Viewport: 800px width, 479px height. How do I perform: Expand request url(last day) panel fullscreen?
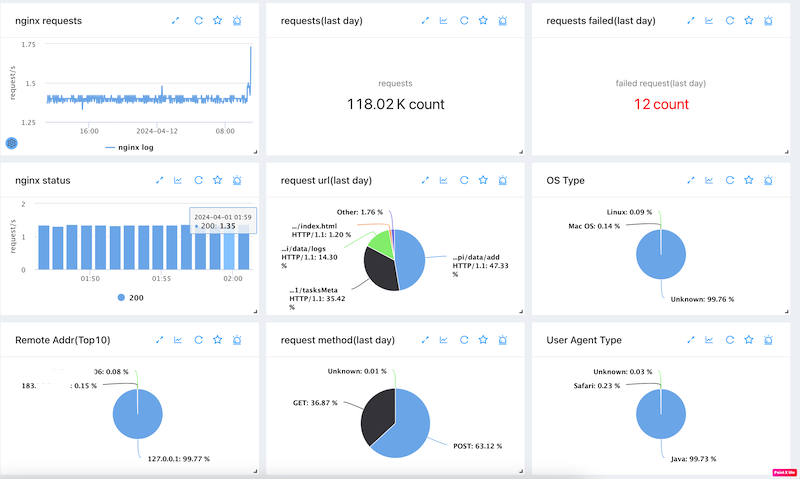click(425, 180)
